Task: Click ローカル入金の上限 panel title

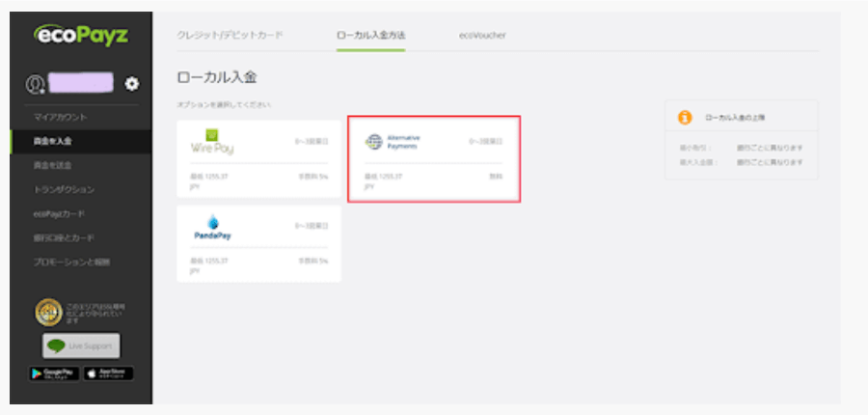Action: (735, 118)
